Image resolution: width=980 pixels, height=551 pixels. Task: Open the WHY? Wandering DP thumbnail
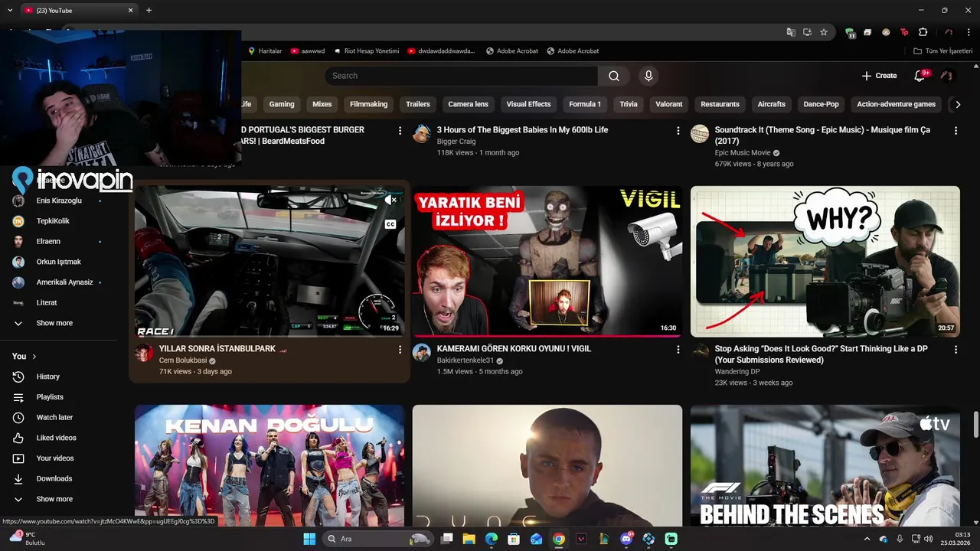pos(825,261)
